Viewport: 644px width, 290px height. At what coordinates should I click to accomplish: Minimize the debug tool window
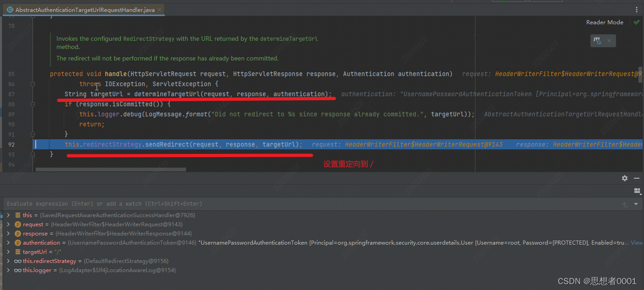coord(636,178)
